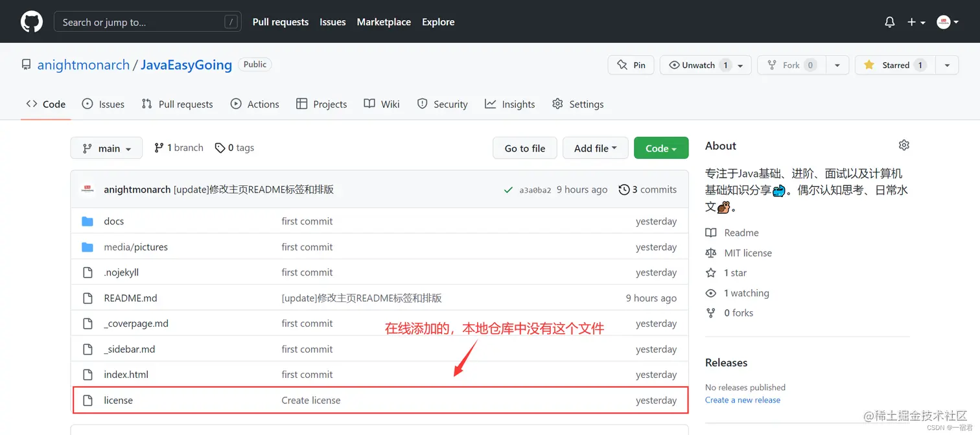Open the plus create-new menu
Screen dimensions: 980x435
pos(916,22)
